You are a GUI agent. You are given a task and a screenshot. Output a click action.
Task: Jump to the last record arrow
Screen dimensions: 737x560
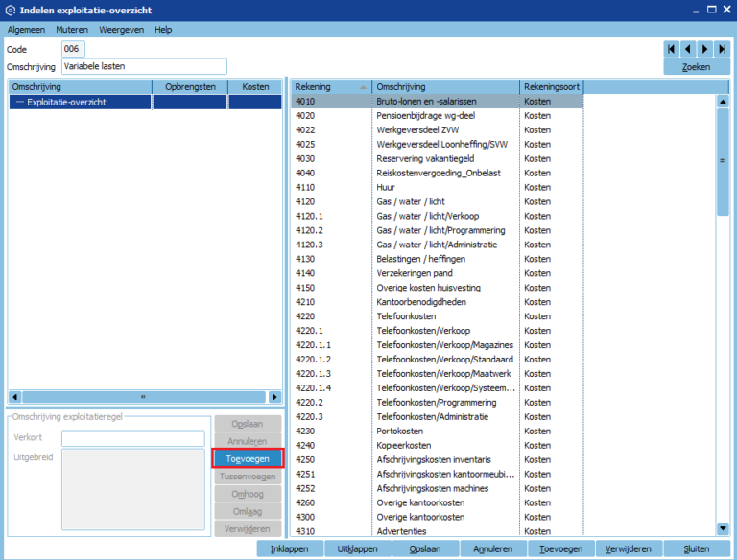[x=723, y=48]
